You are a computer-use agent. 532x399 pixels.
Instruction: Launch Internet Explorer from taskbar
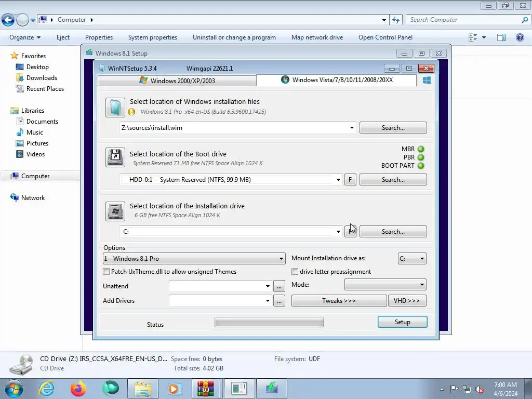click(46, 389)
